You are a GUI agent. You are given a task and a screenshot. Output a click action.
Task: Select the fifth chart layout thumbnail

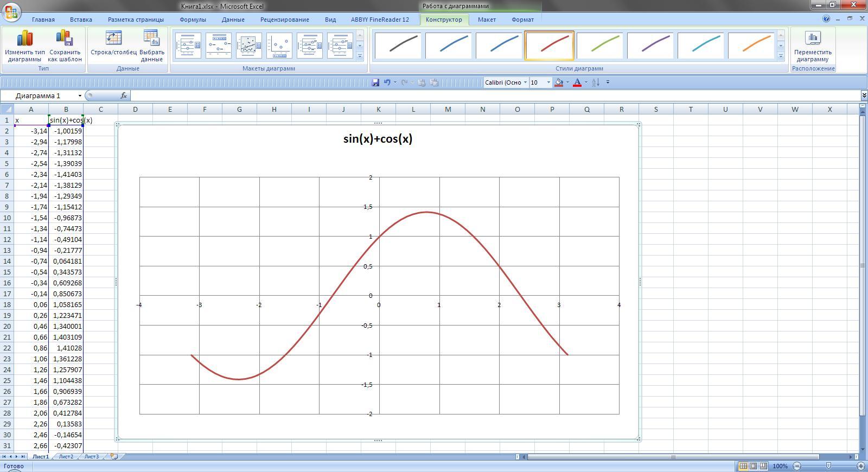pos(310,46)
